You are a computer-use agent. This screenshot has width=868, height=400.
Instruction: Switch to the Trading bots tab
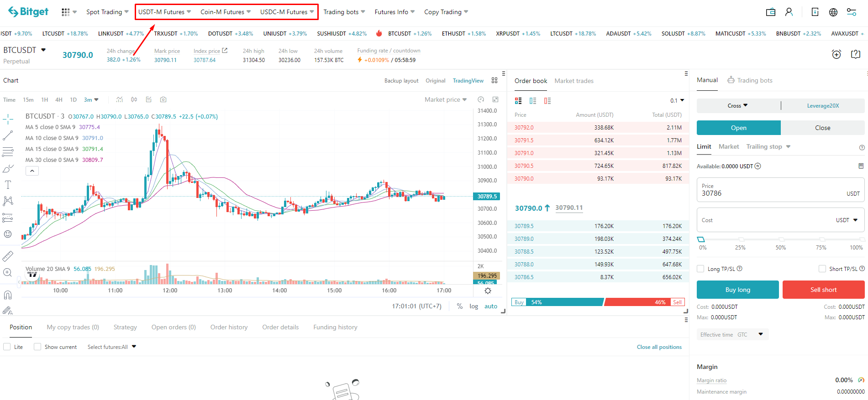pyautogui.click(x=750, y=80)
